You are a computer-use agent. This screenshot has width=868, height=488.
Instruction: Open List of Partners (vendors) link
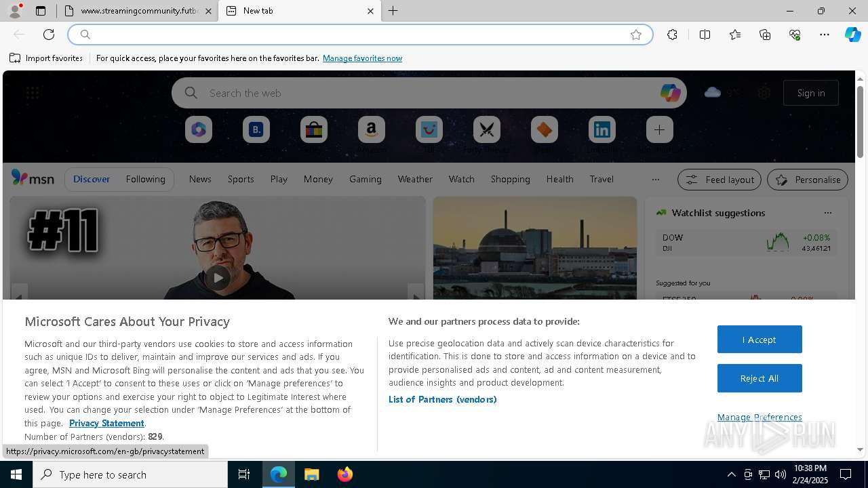click(443, 399)
